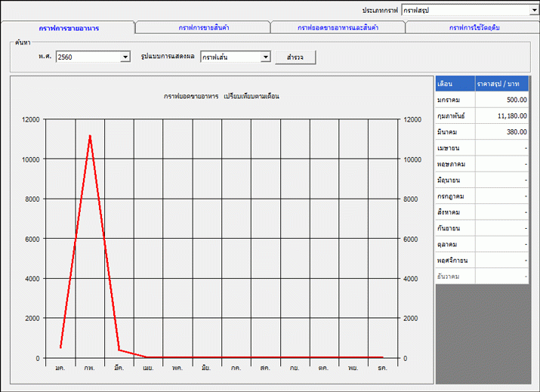
Task: Click the 380.00 value cell
Action: (501, 132)
